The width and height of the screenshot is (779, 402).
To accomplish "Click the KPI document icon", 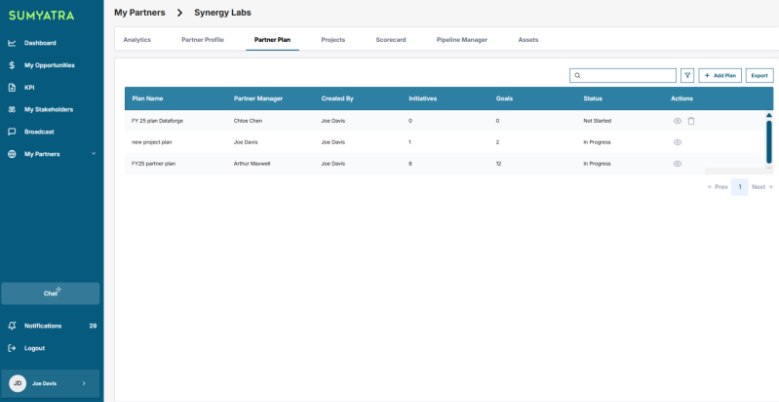I will 12,87.
